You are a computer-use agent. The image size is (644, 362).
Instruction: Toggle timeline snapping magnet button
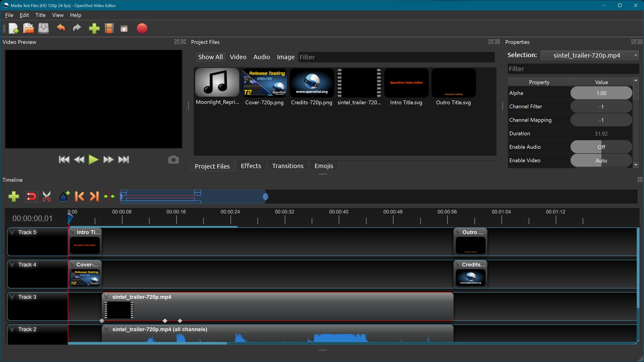[31, 196]
